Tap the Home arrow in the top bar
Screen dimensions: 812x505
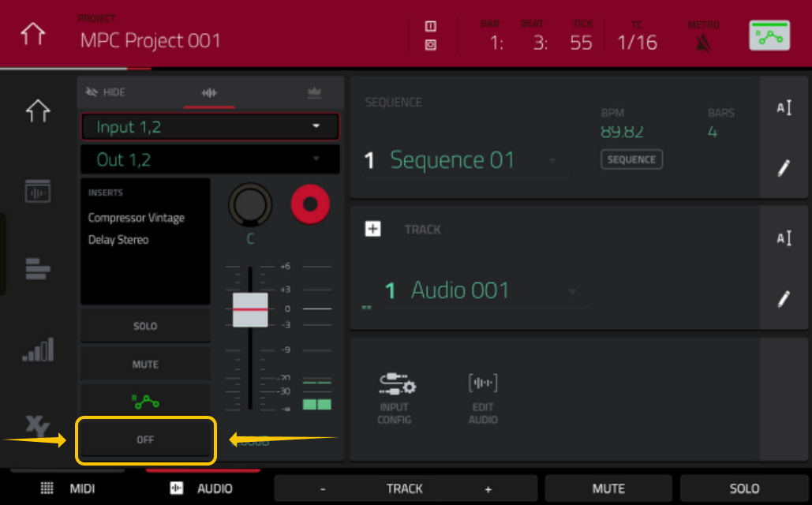pos(32,35)
